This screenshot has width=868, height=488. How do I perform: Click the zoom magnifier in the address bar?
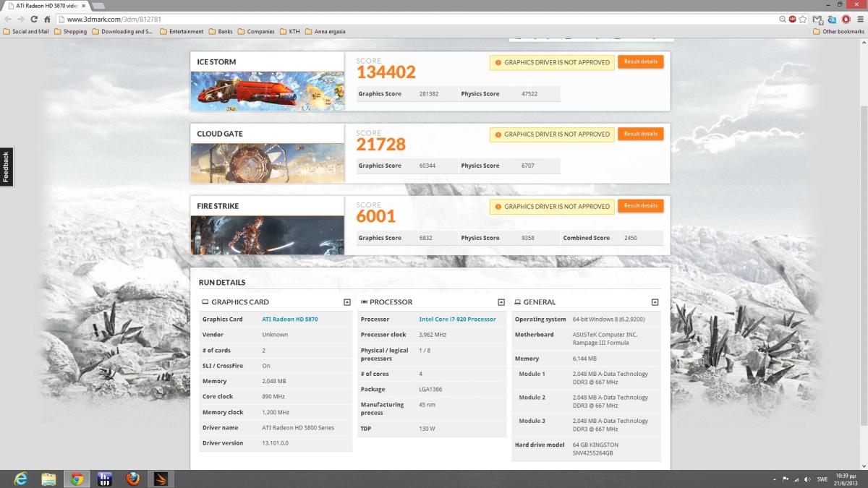point(783,19)
